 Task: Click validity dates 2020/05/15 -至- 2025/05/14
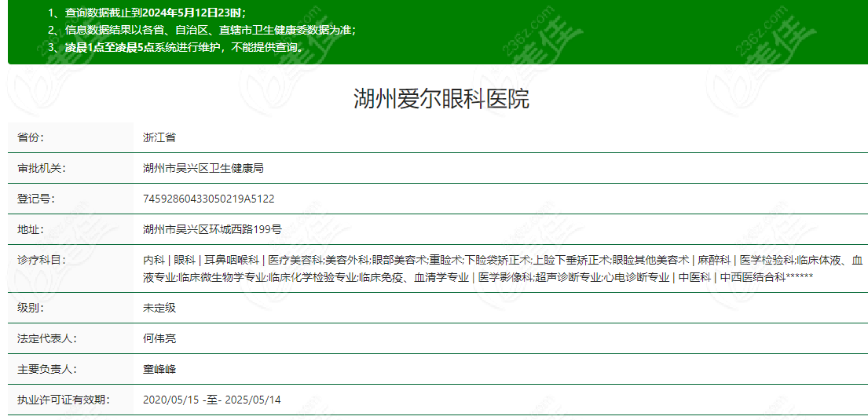click(x=211, y=400)
